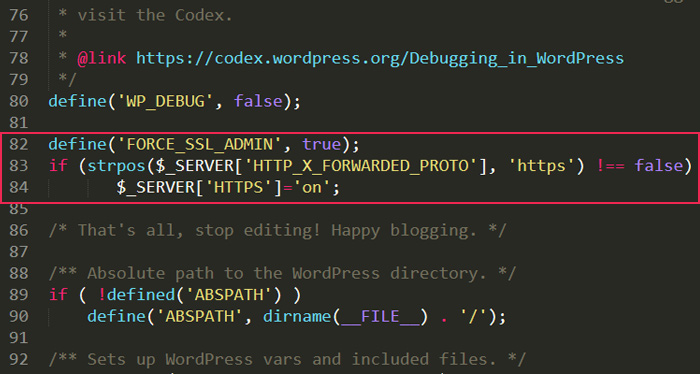Click the define keyword on line 82
The image size is (700, 374).
[77, 144]
